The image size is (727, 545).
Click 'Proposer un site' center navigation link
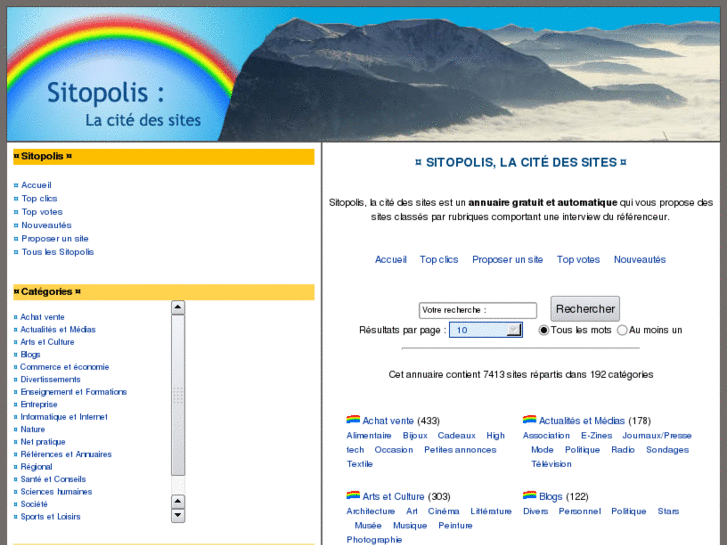click(x=507, y=260)
